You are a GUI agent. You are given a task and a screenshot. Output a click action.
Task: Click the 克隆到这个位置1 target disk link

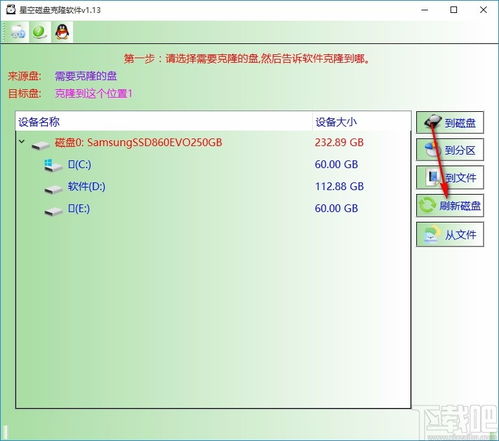pyautogui.click(x=94, y=93)
